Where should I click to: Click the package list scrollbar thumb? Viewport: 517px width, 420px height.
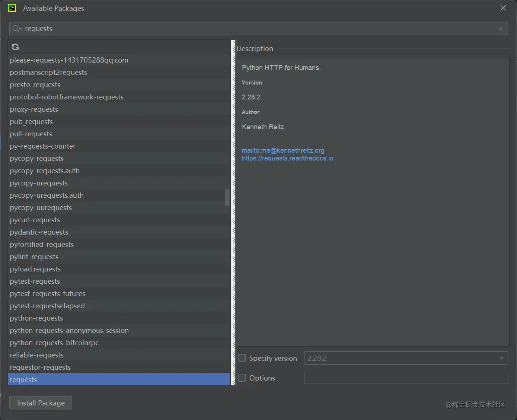pos(227,197)
